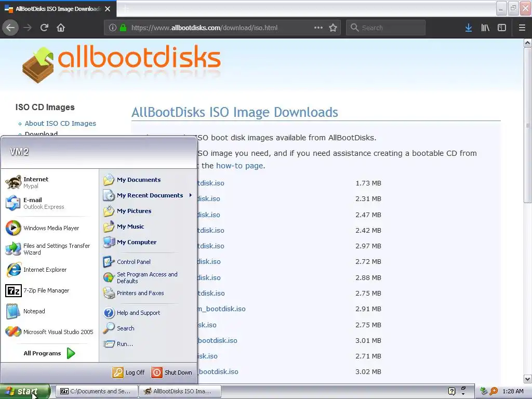Click the address bar URL text
Image resolution: width=532 pixels, height=399 pixels.
[204, 28]
